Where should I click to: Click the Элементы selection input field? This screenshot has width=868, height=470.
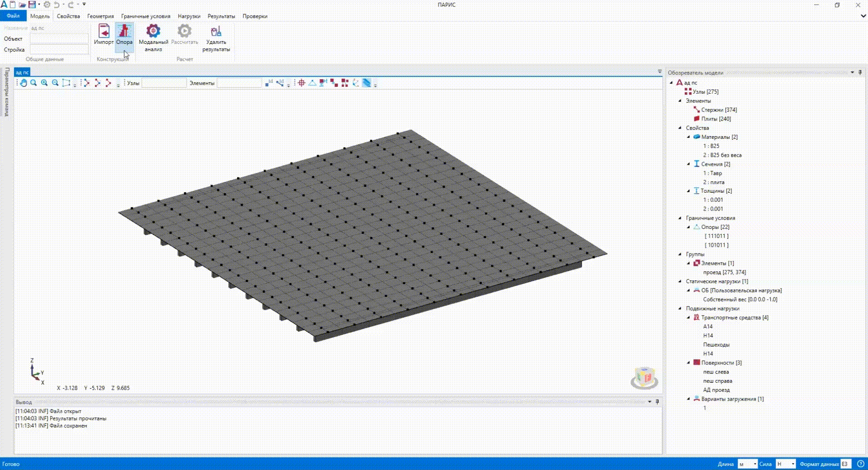coord(239,83)
